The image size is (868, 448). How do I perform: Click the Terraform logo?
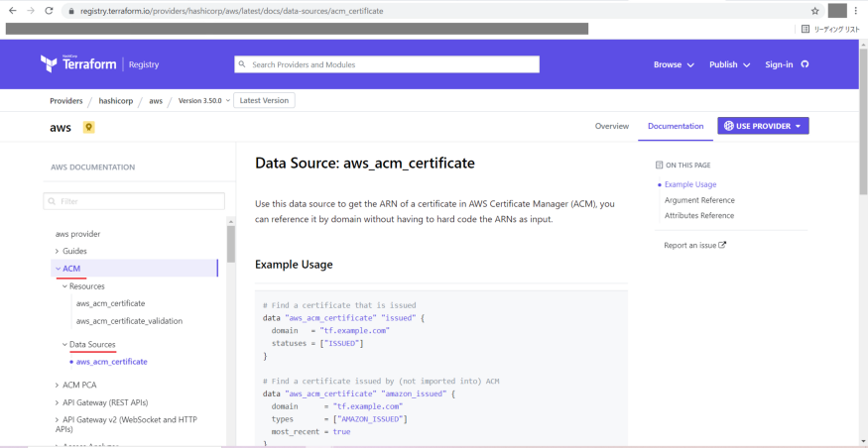[x=78, y=63]
